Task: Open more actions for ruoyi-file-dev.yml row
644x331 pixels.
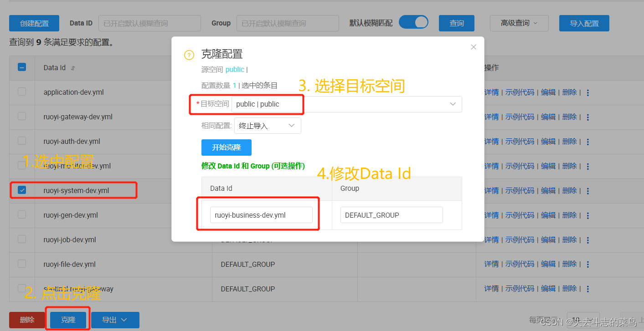Action: click(x=587, y=265)
